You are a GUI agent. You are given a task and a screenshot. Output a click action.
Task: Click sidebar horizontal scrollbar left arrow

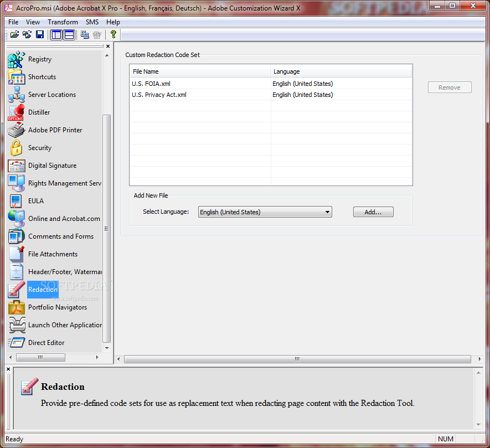click(x=11, y=357)
